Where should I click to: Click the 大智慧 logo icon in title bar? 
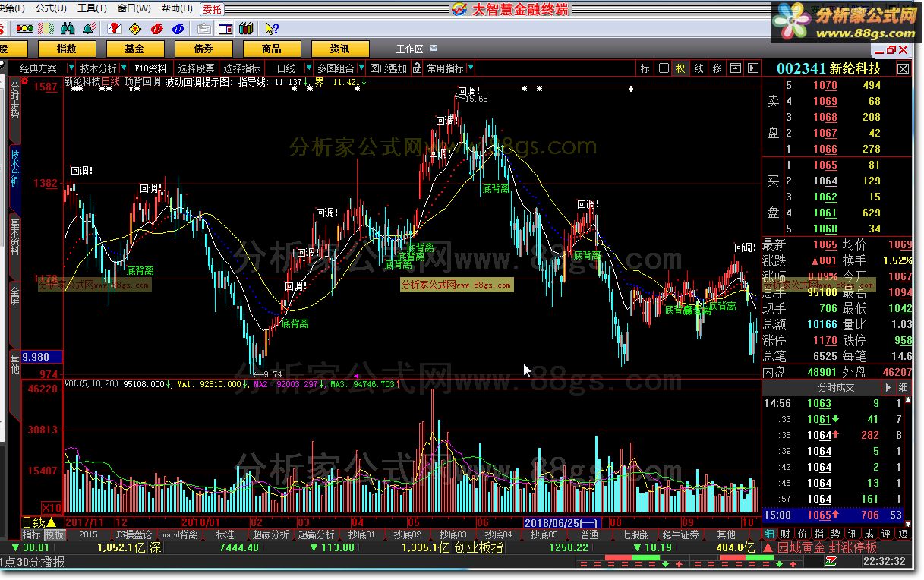click(x=459, y=8)
